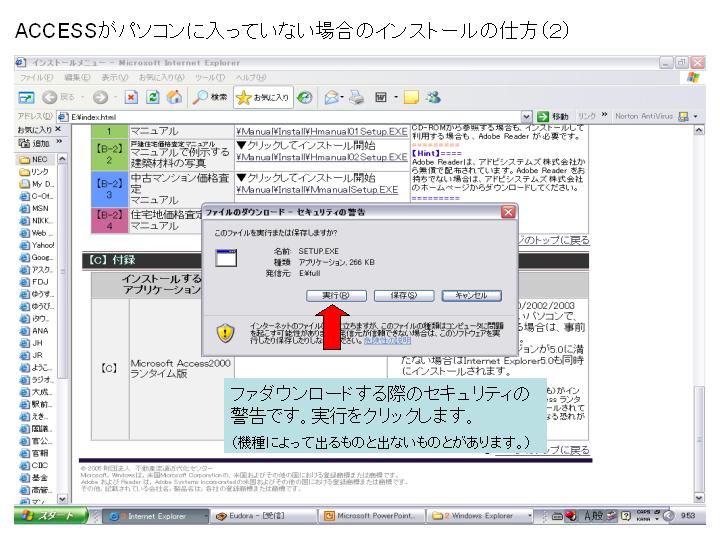Switch to Microsoft PowerPoint taskbar button
This screenshot has height=540, width=720.
372,516
